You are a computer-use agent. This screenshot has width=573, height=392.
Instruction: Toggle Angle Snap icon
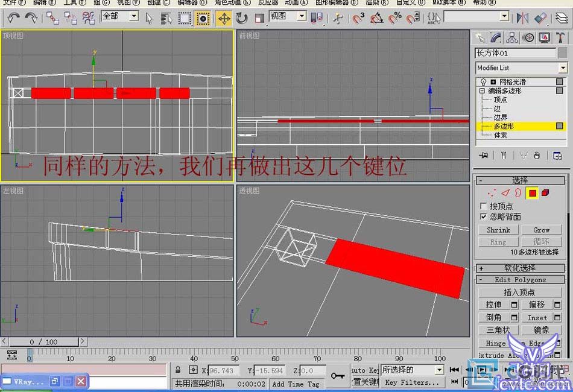pos(377,17)
